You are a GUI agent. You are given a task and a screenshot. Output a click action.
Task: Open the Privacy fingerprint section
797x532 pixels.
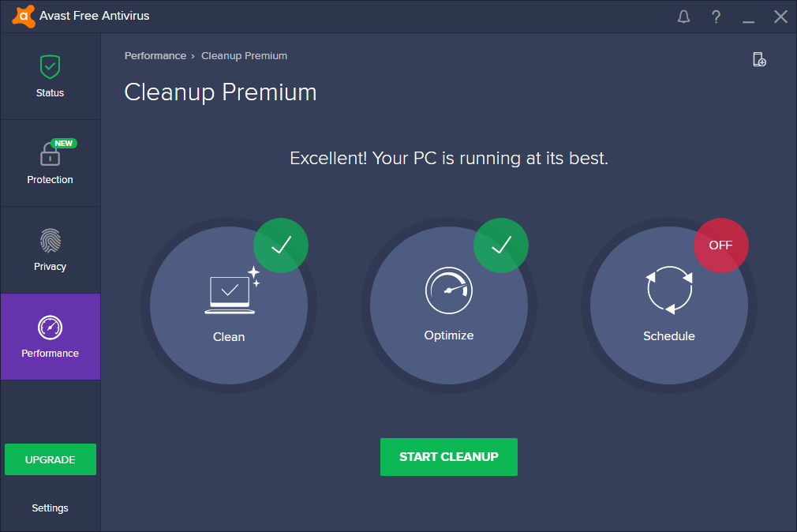(50, 241)
